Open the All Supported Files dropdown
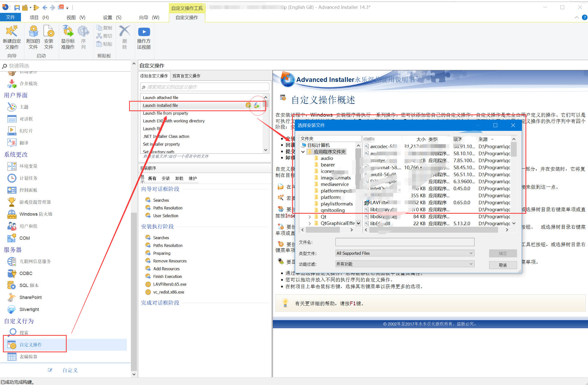Screen dimensions: 588x385 coord(471,253)
